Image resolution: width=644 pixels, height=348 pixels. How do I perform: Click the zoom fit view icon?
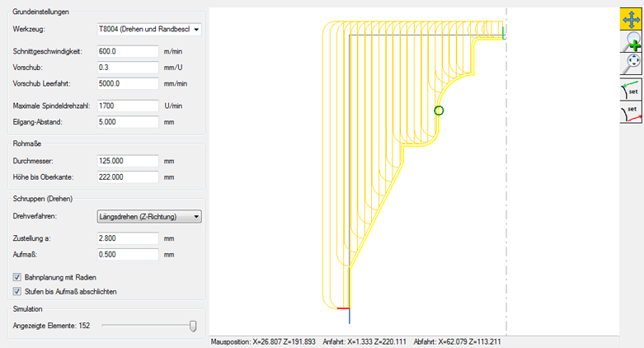[631, 63]
